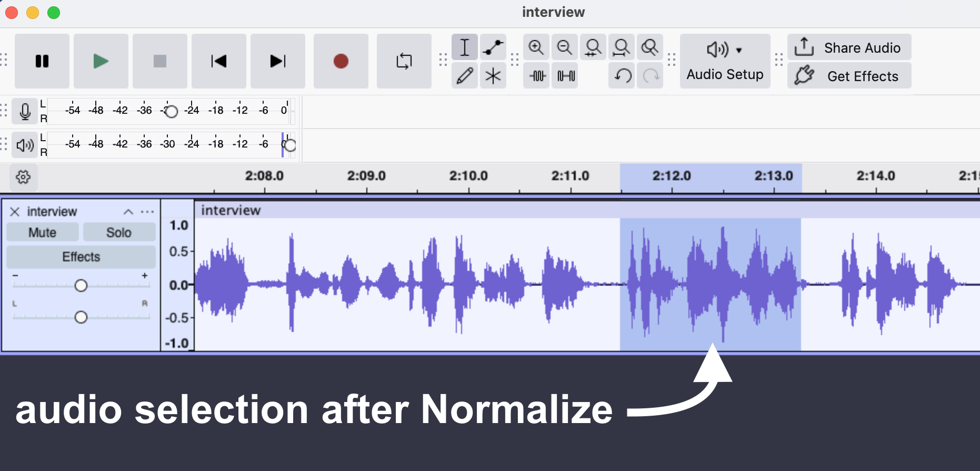
Task: Pause playback with the Pause button
Action: click(42, 61)
